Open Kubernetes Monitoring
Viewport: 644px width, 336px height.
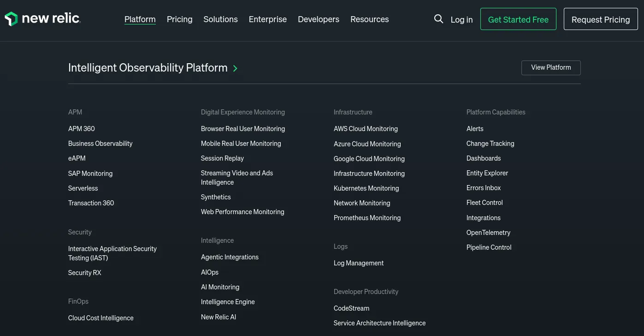[366, 188]
